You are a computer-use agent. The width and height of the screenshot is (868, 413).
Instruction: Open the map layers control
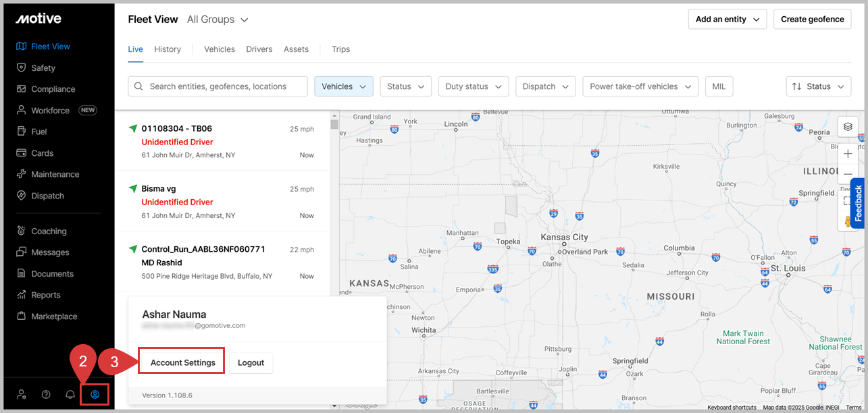tap(848, 126)
